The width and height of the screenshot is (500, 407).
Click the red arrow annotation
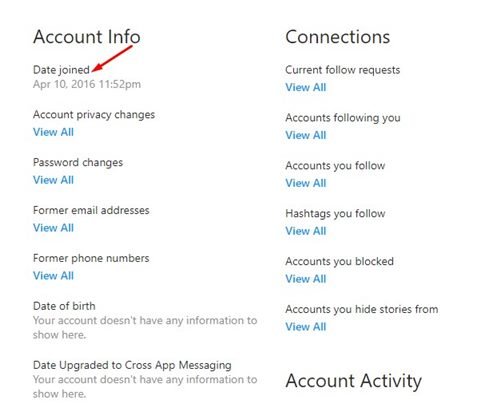(112, 58)
